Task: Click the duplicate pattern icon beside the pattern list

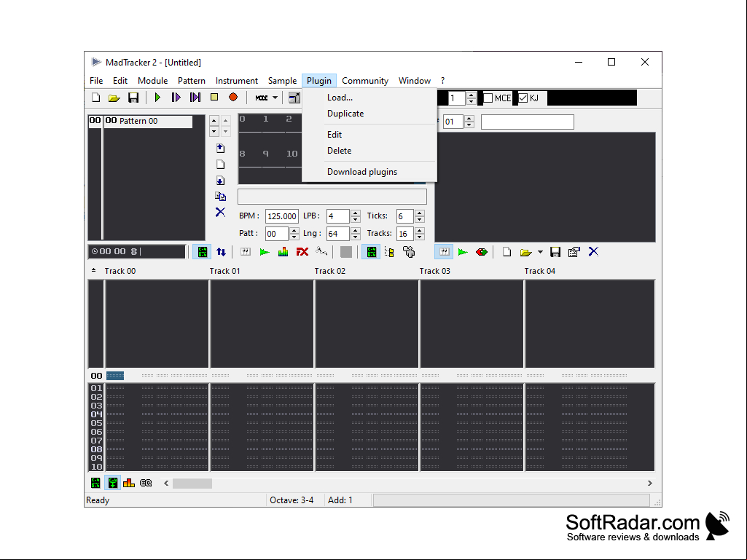Action: click(x=220, y=196)
